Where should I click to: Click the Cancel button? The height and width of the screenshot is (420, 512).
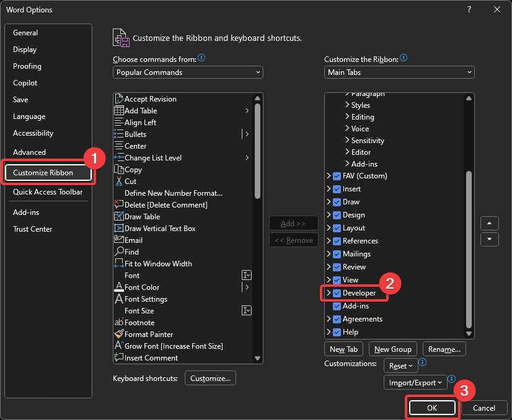[x=483, y=408]
